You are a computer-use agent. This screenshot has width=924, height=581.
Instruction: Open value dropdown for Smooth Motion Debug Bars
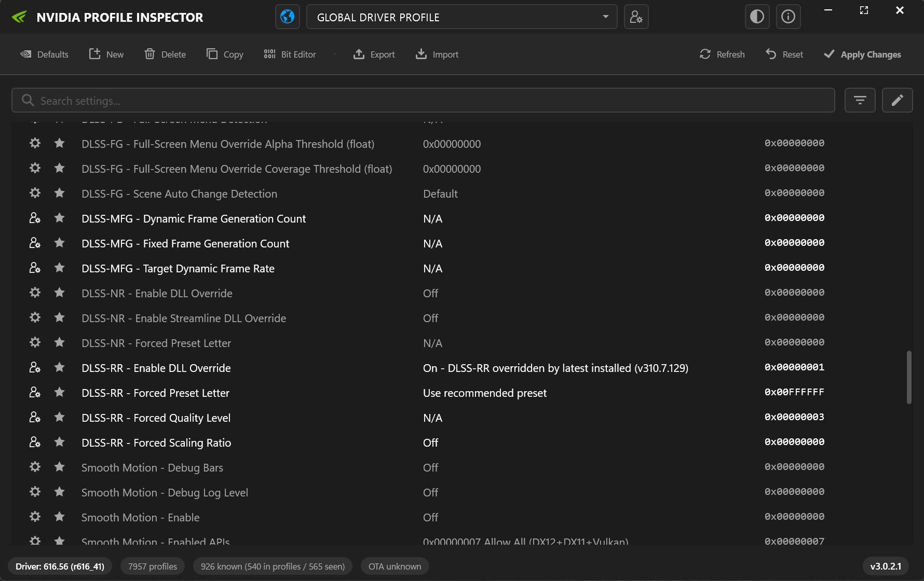[x=430, y=468]
